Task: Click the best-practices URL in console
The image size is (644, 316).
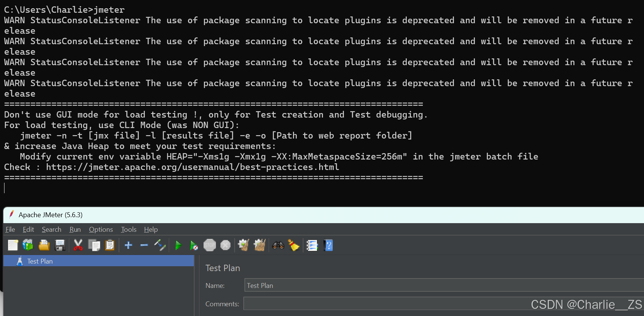Action: (193, 167)
